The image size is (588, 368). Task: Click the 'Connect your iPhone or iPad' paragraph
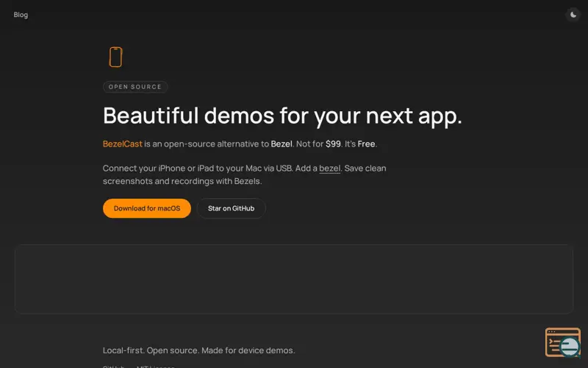point(245,174)
